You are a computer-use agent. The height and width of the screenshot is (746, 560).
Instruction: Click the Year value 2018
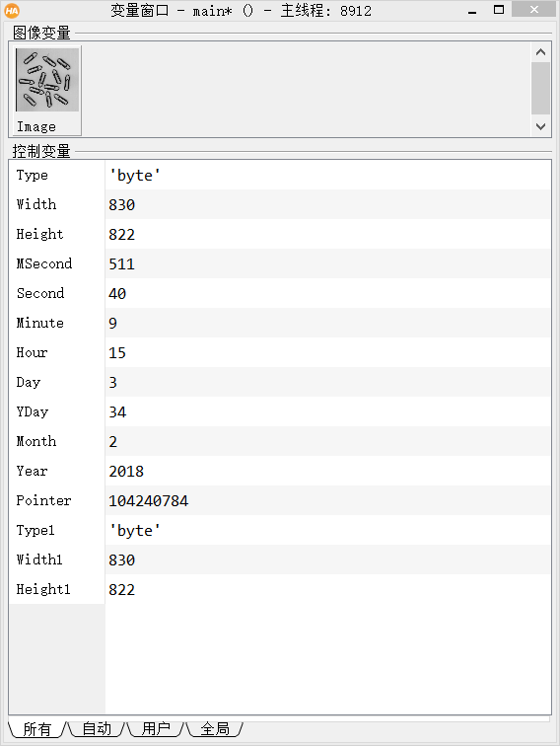click(x=126, y=471)
